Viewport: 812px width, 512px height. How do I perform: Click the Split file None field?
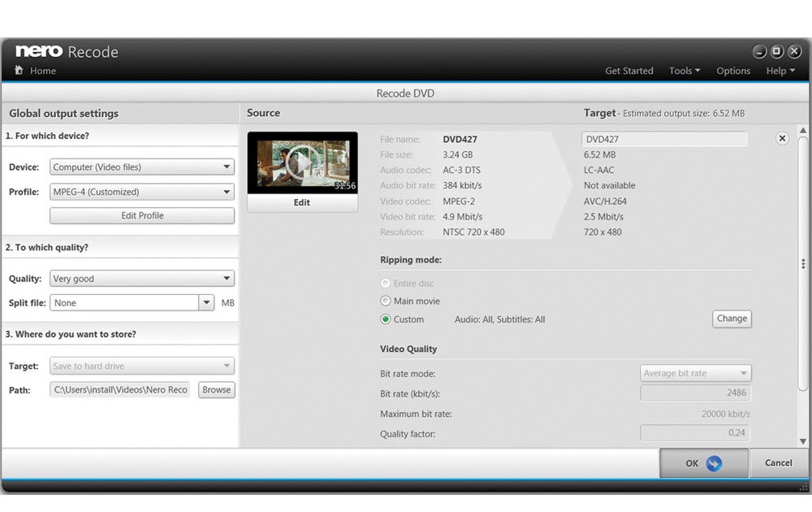124,302
